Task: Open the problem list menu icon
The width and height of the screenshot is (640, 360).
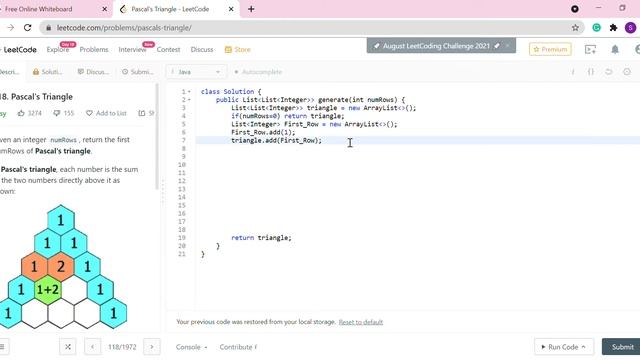Action: (2, 347)
